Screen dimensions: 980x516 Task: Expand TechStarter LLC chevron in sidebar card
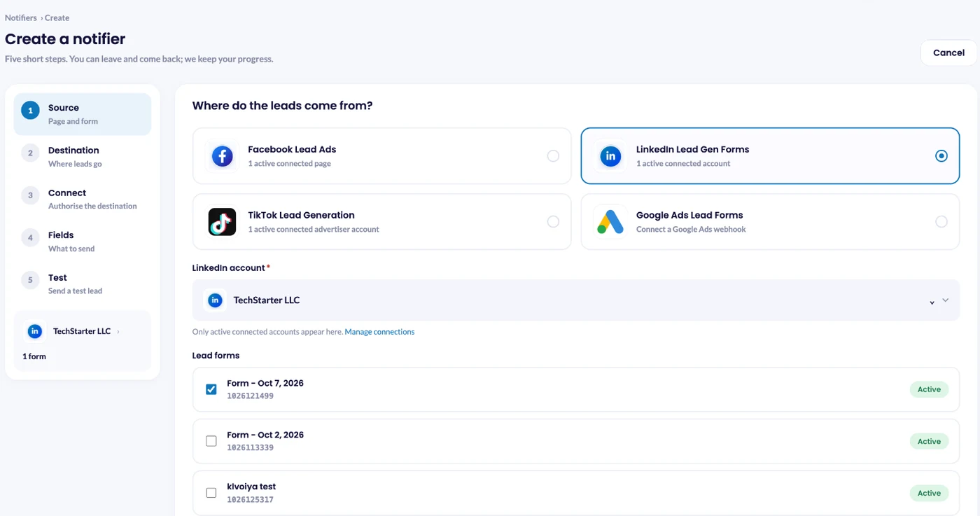pos(118,332)
